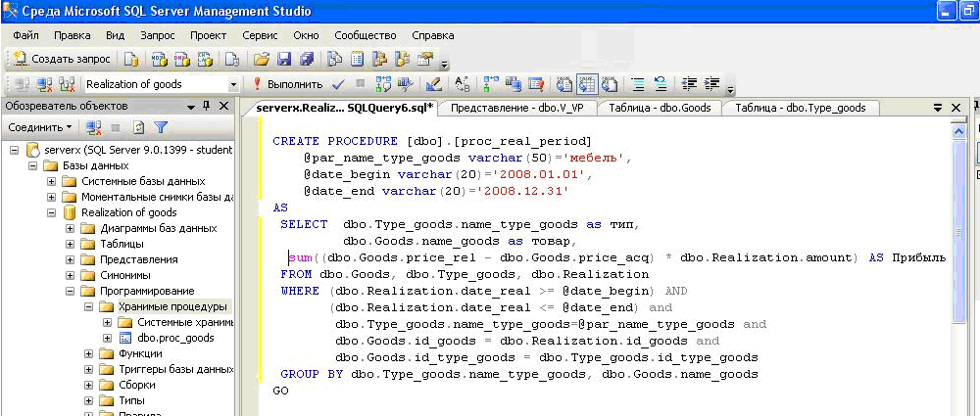Image resolution: width=980 pixels, height=416 pixels.
Task: Cancel the executing query
Action: coord(361,84)
